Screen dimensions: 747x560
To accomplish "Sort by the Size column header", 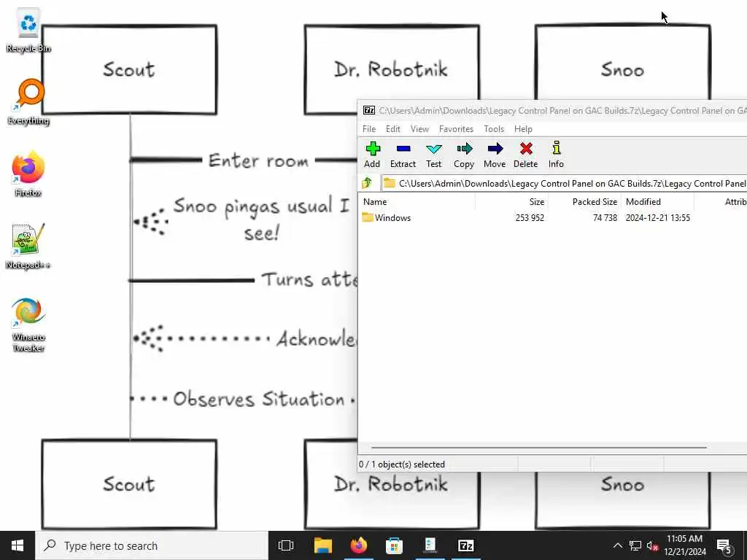I will 512,202.
